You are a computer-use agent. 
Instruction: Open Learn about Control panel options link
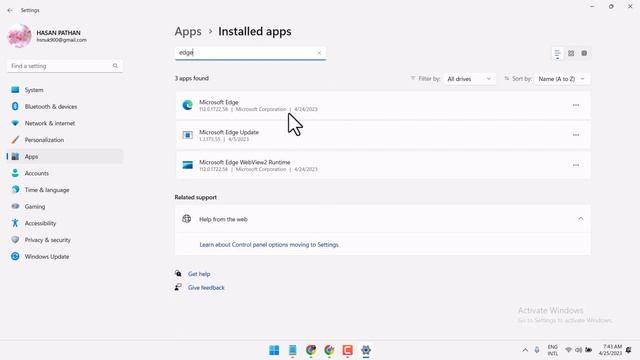(269, 245)
